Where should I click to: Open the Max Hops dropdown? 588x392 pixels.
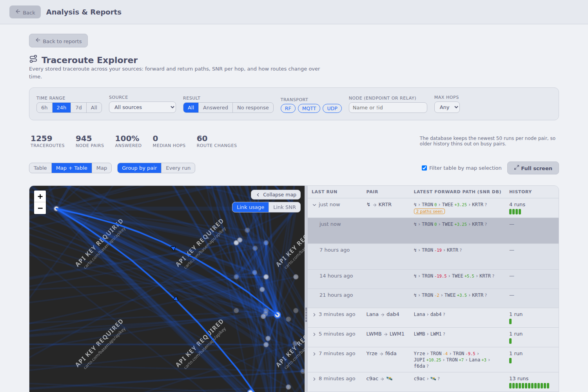coord(447,107)
